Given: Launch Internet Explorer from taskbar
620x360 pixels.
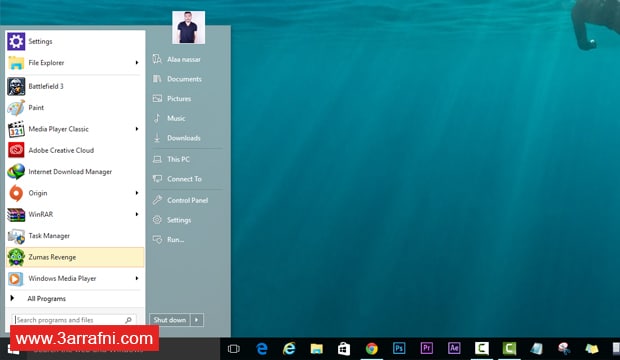Looking at the screenshot, I should coord(289,349).
